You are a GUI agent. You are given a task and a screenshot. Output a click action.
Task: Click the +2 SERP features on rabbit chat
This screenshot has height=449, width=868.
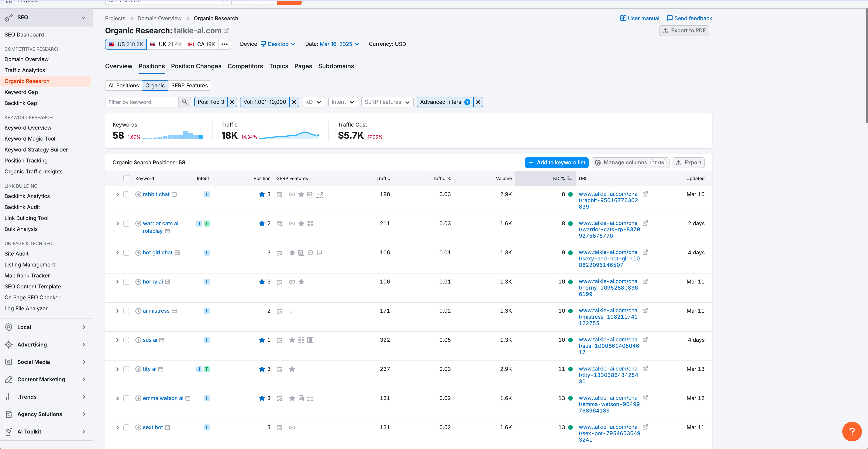click(320, 194)
